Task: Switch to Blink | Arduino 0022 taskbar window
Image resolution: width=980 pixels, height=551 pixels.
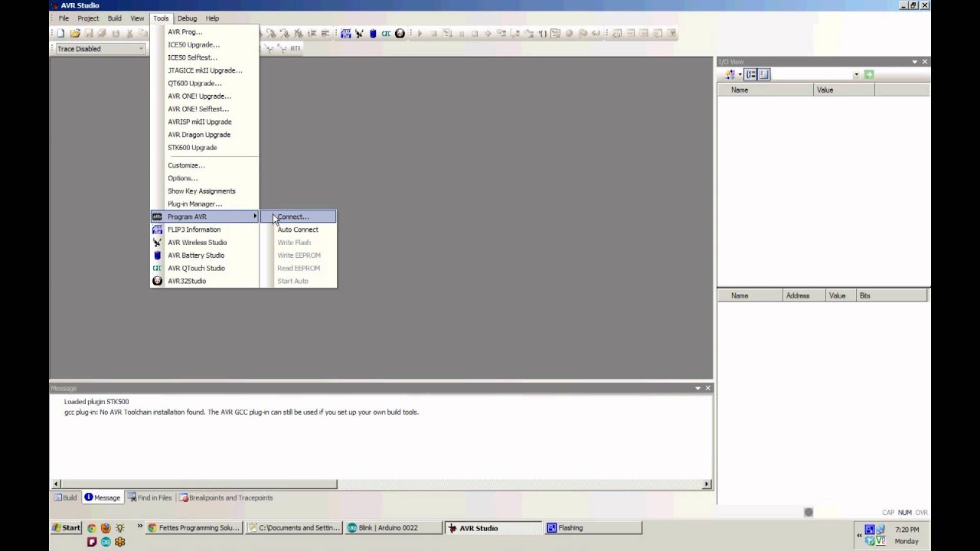Action: tap(393, 528)
